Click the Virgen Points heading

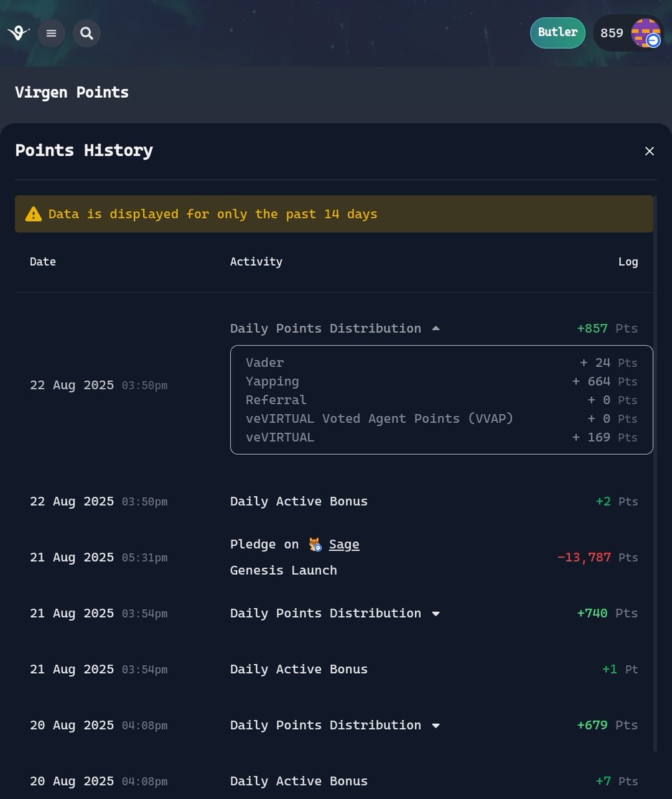(72, 93)
